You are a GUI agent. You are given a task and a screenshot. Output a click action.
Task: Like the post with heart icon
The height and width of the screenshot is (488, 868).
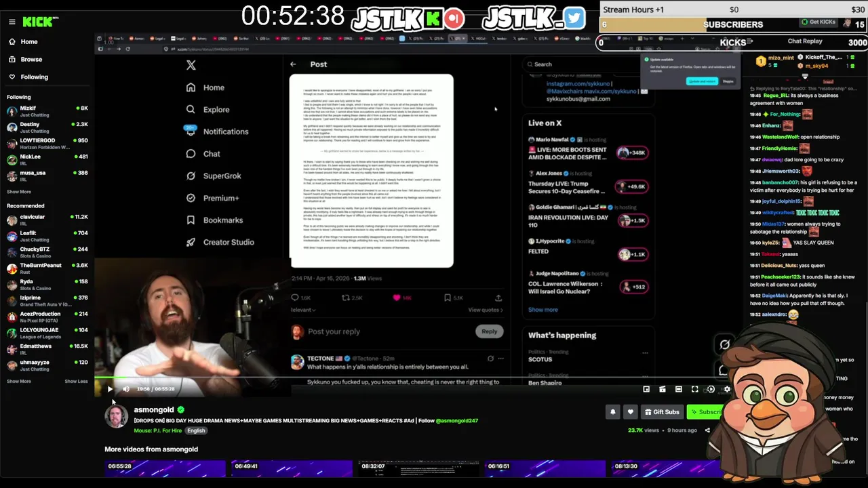(x=397, y=298)
